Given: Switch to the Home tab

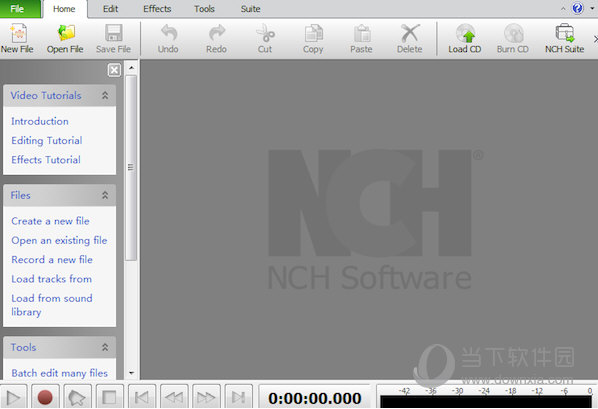Looking at the screenshot, I should point(64,9).
